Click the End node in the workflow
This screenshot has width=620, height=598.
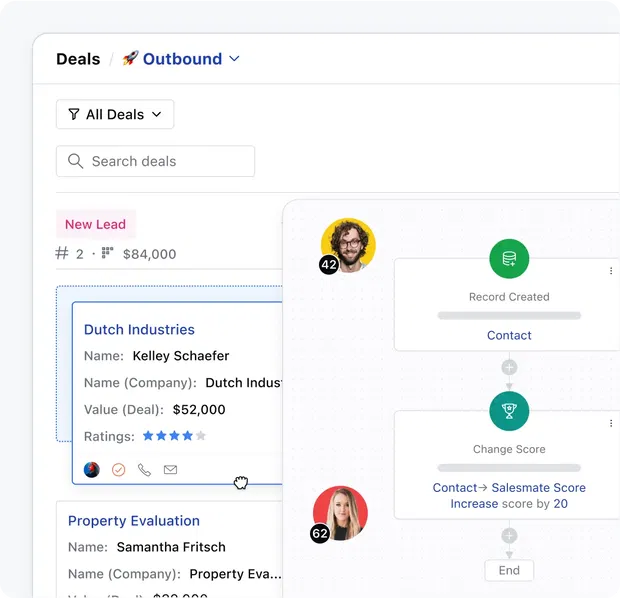pyautogui.click(x=509, y=570)
